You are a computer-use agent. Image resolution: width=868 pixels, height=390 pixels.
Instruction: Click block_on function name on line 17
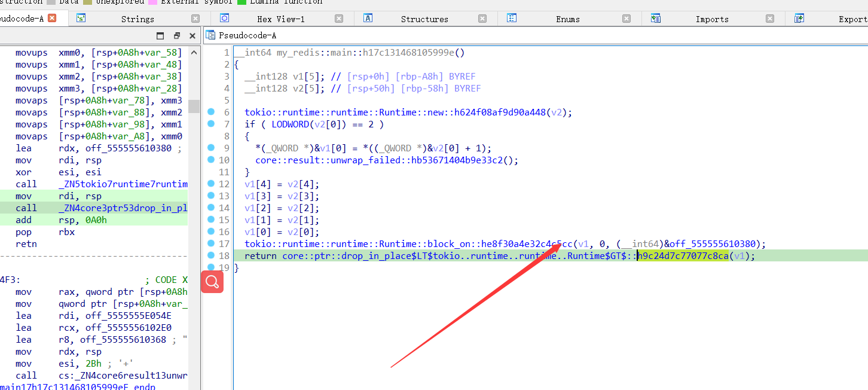tap(408, 243)
